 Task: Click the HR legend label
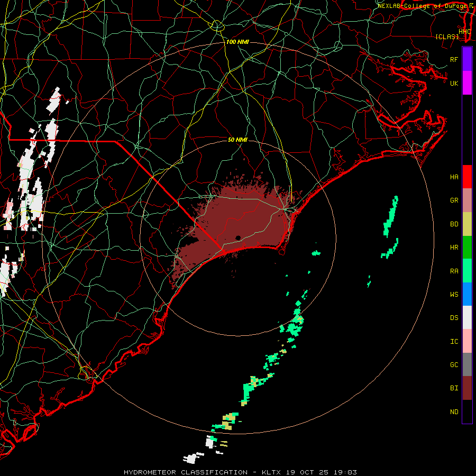454,248
